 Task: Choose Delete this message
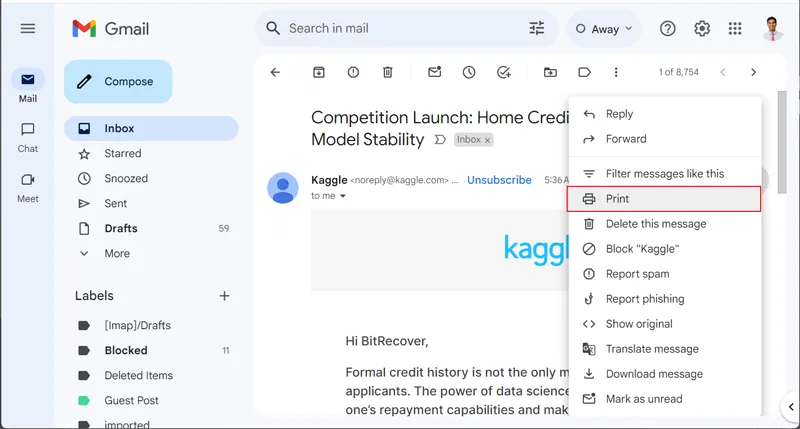pos(665,224)
